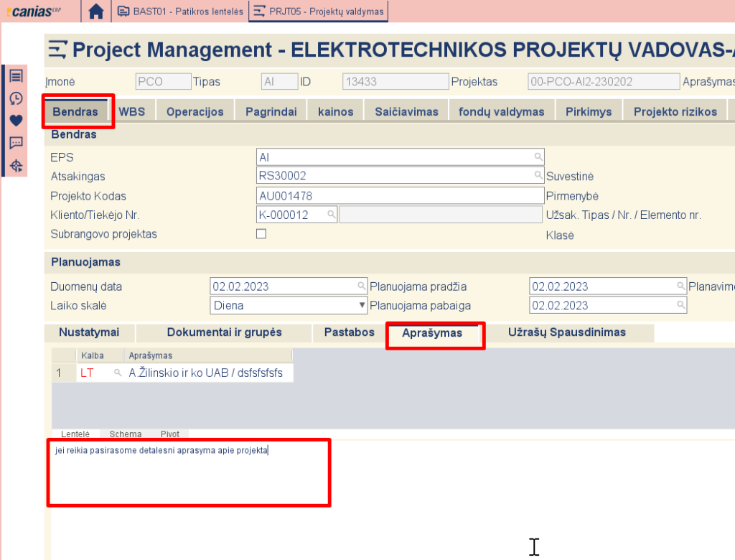The height and width of the screenshot is (560, 735).
Task: Click the Projekto Kodas input field
Action: pos(400,196)
